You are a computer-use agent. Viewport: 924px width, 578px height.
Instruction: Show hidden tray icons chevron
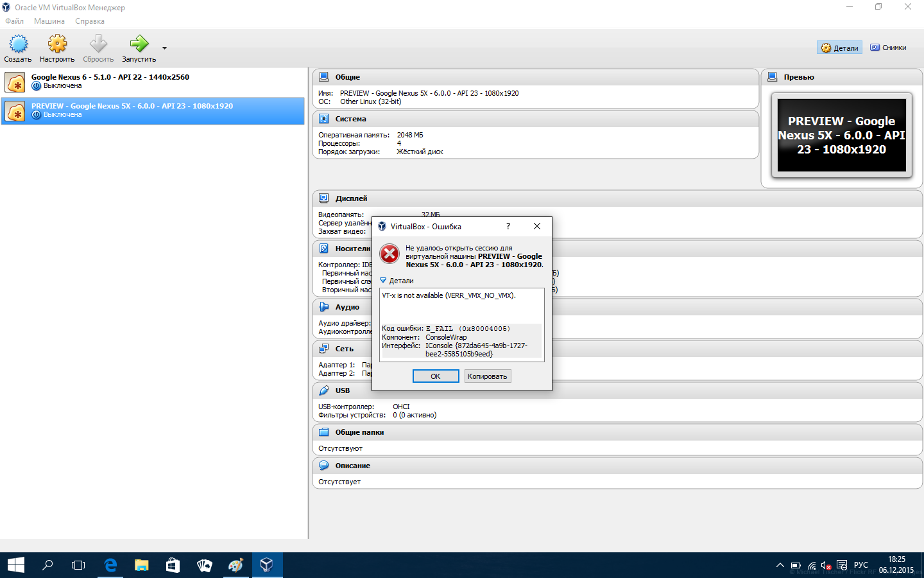780,566
